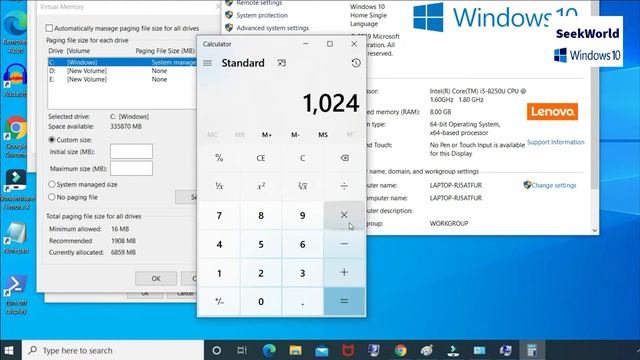Click digit 2 on the Calculator
This screenshot has height=360, width=640.
261,273
